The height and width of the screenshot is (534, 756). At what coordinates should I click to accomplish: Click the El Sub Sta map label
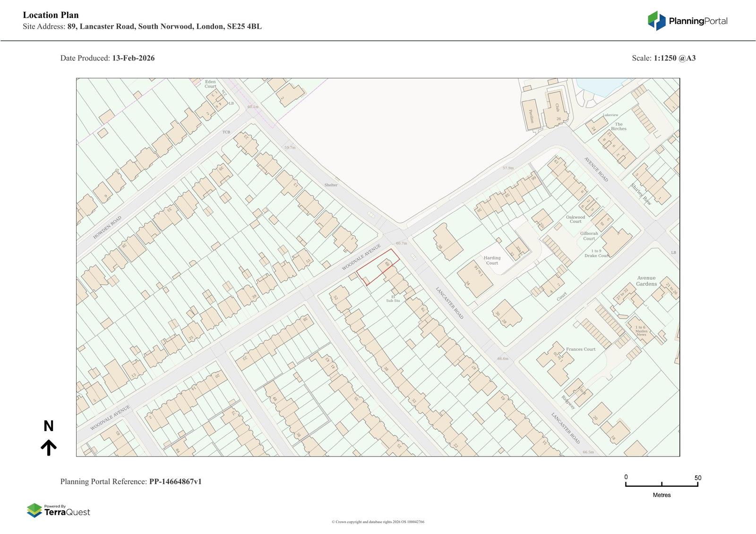393,298
